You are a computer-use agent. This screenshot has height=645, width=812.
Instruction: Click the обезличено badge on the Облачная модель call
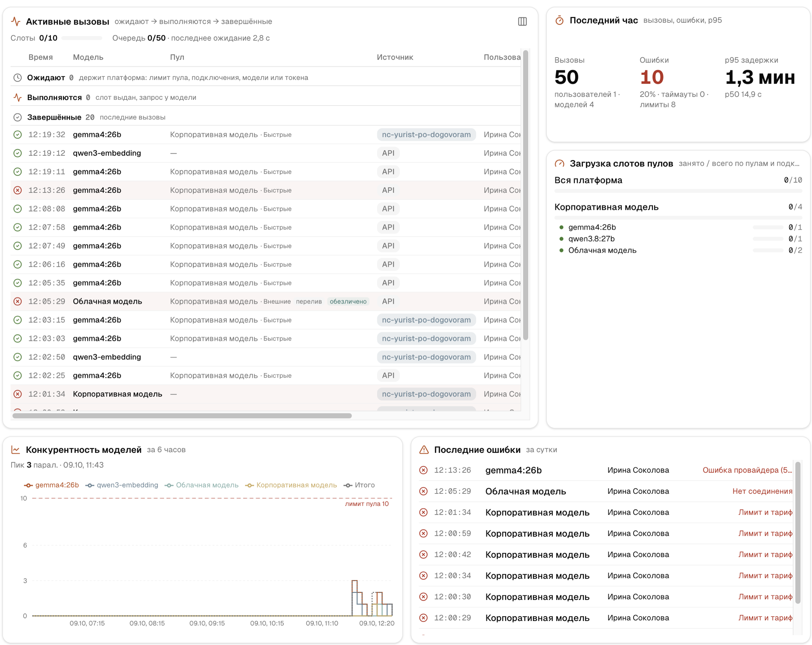click(348, 302)
